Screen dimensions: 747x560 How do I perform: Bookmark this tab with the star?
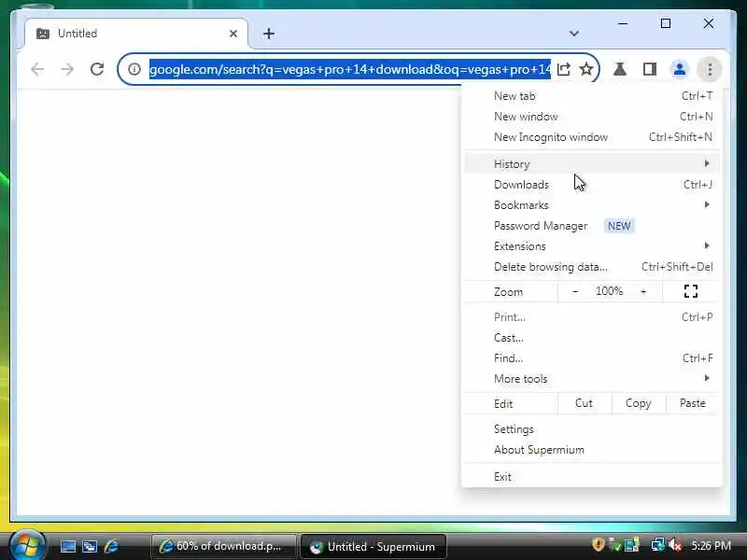[586, 69]
